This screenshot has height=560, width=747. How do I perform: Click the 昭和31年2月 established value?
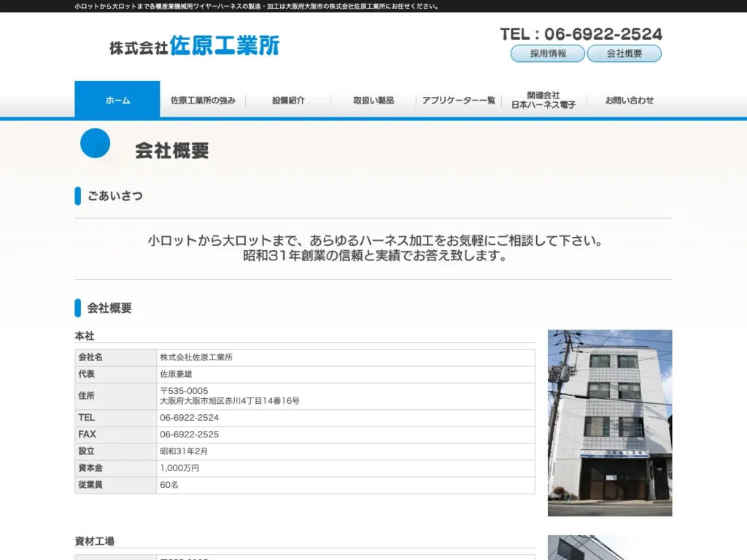coord(183,451)
